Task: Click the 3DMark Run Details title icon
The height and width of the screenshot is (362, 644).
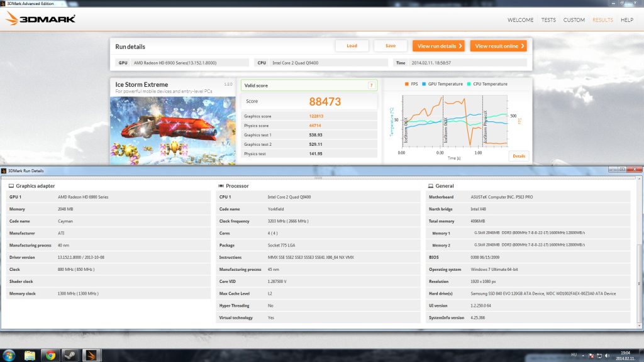Action: click(x=4, y=171)
